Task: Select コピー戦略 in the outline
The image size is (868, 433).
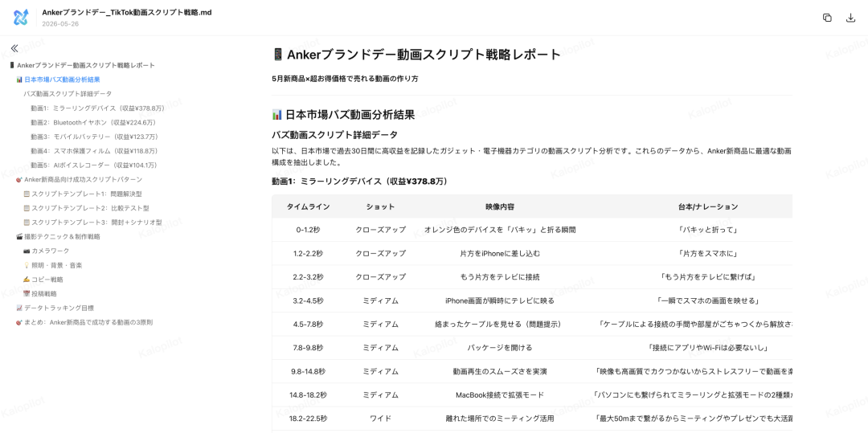Action: pyautogui.click(x=43, y=280)
